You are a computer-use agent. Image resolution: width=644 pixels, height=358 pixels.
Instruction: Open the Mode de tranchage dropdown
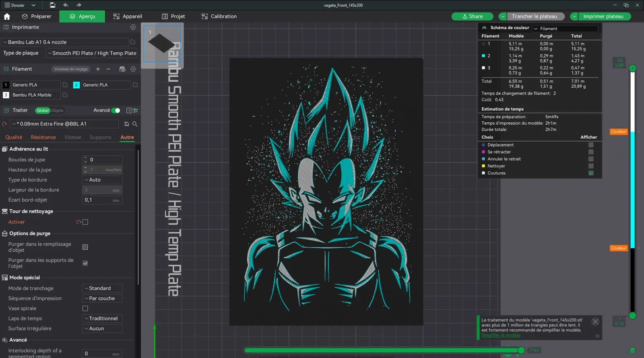102,288
